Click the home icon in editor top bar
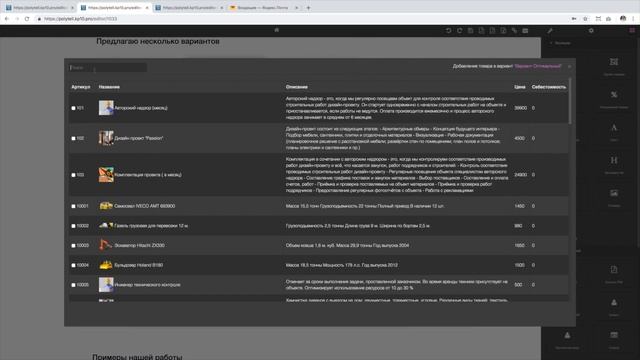Image resolution: width=640 pixels, height=360 pixels. point(277,30)
